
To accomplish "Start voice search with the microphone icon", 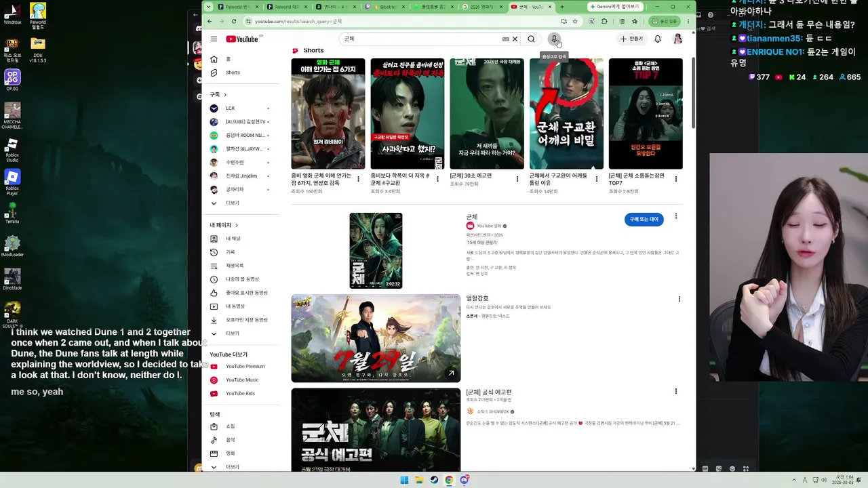I will [x=554, y=39].
